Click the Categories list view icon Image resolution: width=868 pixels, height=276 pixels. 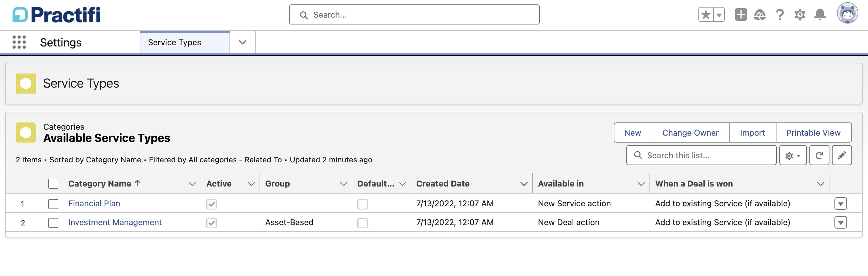[x=26, y=132]
